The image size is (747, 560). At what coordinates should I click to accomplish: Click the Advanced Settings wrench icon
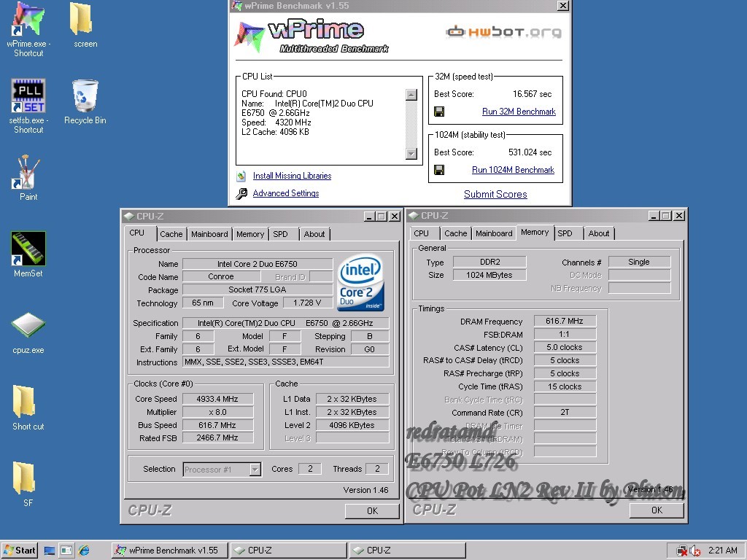(x=241, y=193)
